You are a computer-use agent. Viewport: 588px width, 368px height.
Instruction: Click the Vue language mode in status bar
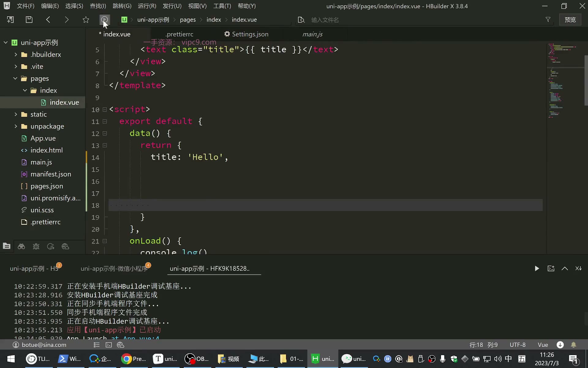click(x=543, y=345)
